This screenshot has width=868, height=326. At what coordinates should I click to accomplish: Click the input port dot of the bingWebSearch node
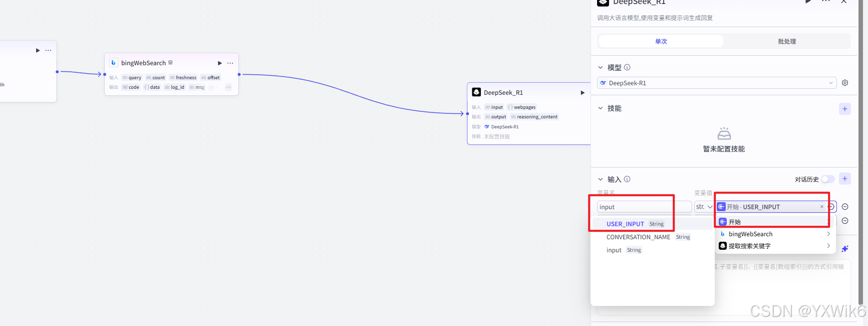[104, 74]
